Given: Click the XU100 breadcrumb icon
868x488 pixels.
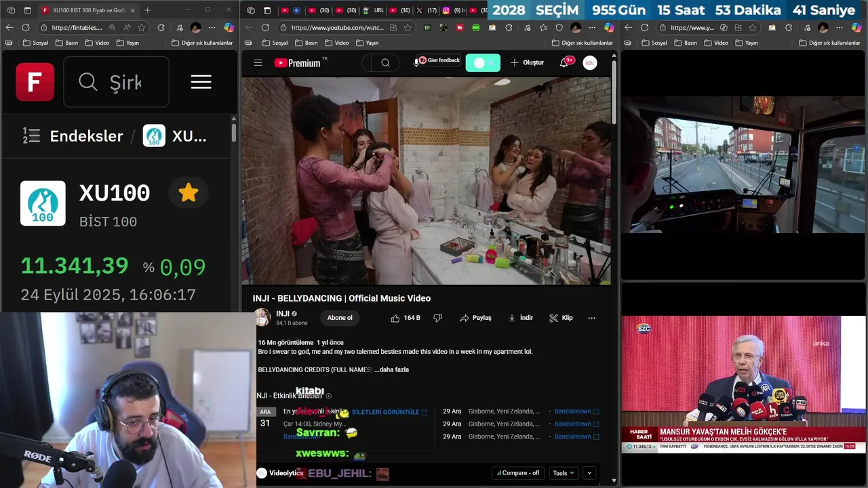Looking at the screenshot, I should [x=154, y=136].
